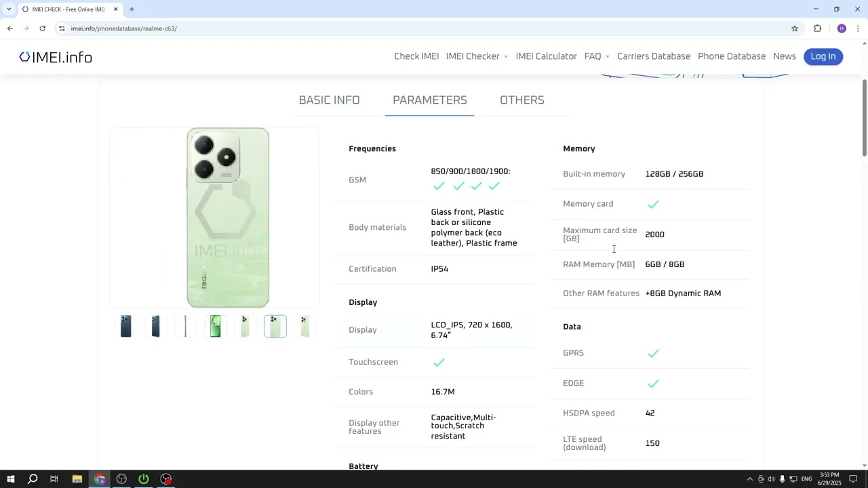The height and width of the screenshot is (488, 868).
Task: Open Chrome profile avatar
Action: 842,28
